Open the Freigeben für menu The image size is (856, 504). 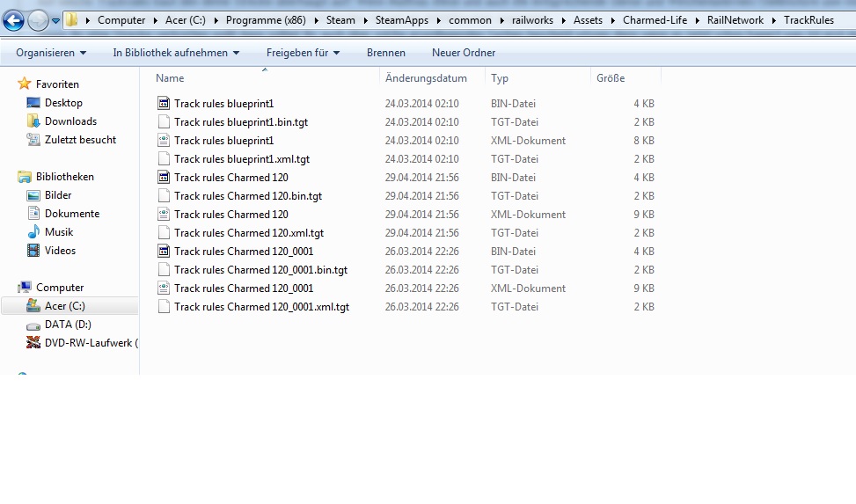coord(303,53)
